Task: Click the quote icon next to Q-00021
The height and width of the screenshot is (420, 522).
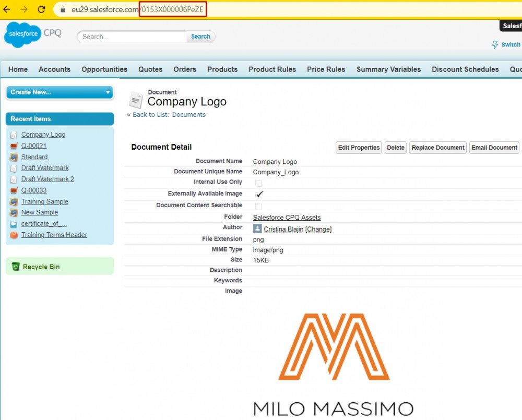Action: point(14,146)
